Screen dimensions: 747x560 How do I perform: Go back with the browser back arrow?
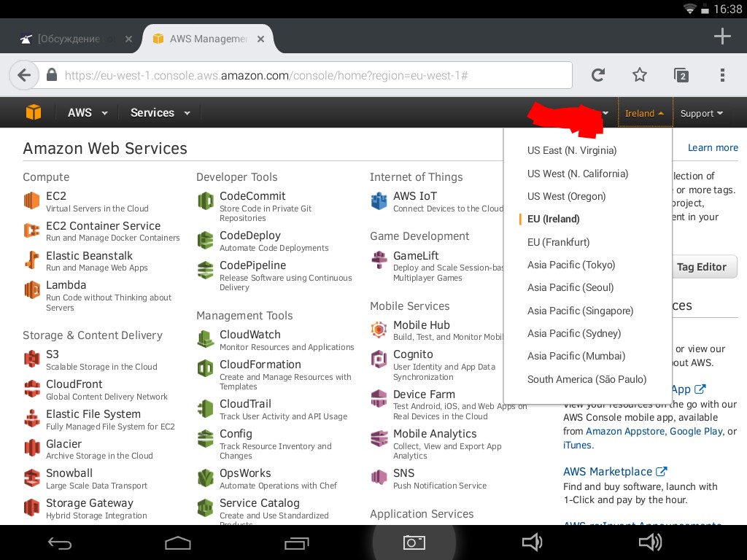(x=24, y=75)
